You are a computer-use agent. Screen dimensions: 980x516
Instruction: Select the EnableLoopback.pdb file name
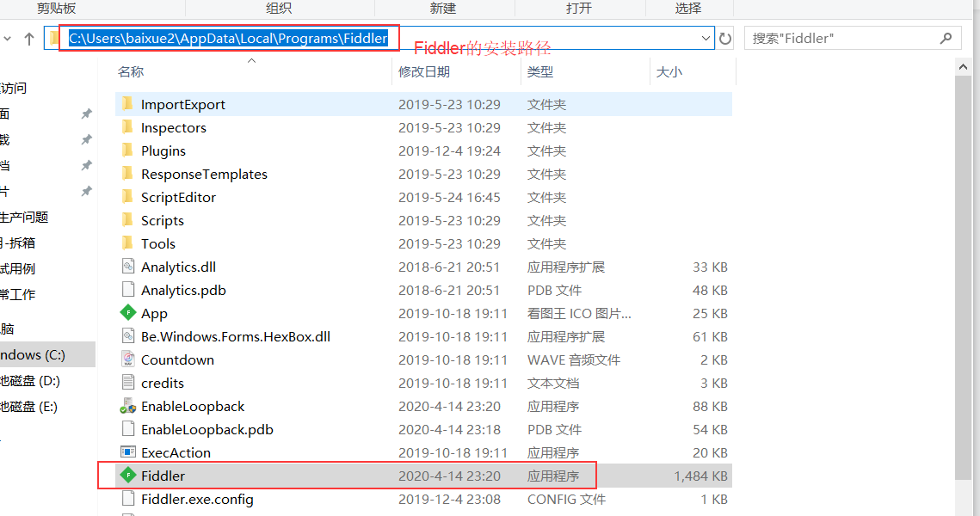point(206,429)
